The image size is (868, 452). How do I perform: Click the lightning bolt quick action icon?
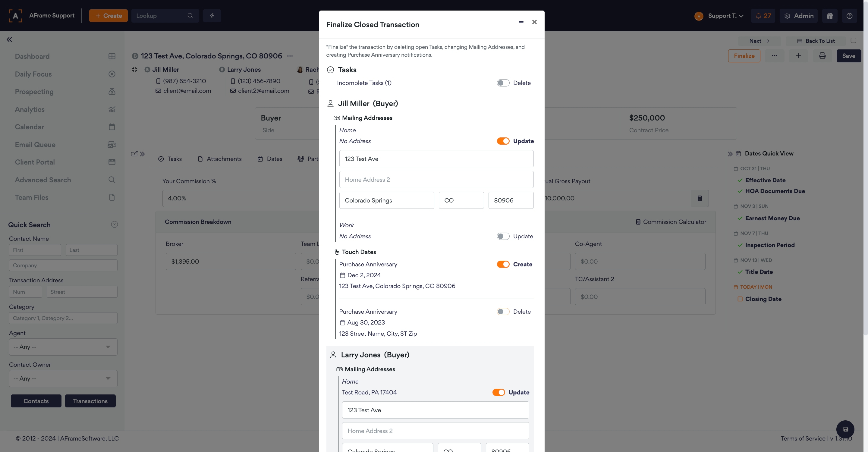coord(212,16)
